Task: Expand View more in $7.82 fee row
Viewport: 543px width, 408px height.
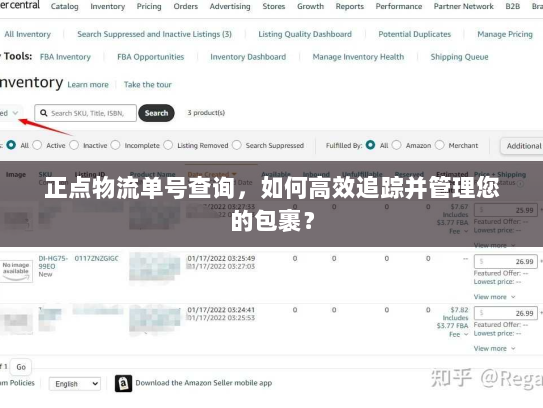Action: pos(494,348)
